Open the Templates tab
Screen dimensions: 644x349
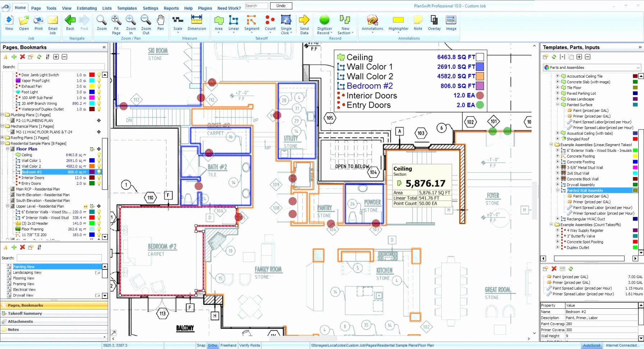point(127,8)
